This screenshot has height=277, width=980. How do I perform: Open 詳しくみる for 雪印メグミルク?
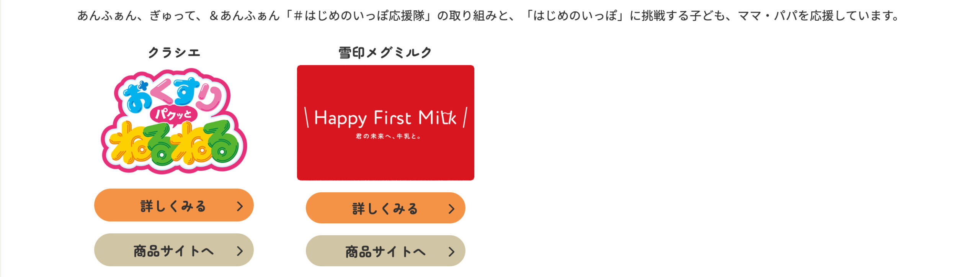(x=385, y=208)
